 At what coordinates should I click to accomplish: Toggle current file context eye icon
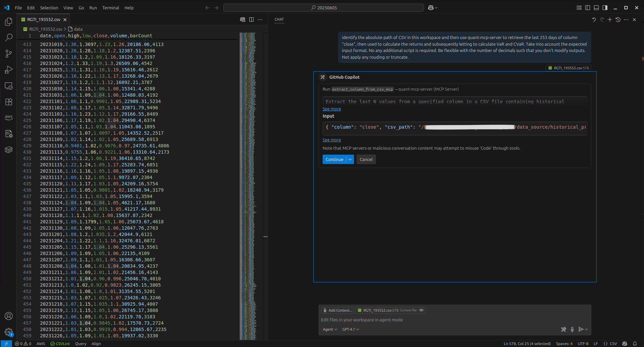tap(421, 310)
